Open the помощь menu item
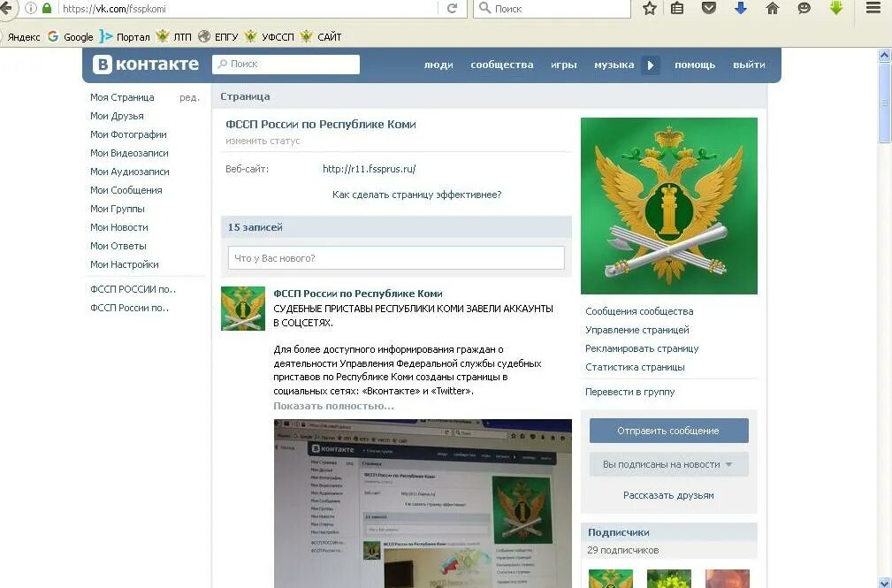892x588 pixels. click(695, 65)
